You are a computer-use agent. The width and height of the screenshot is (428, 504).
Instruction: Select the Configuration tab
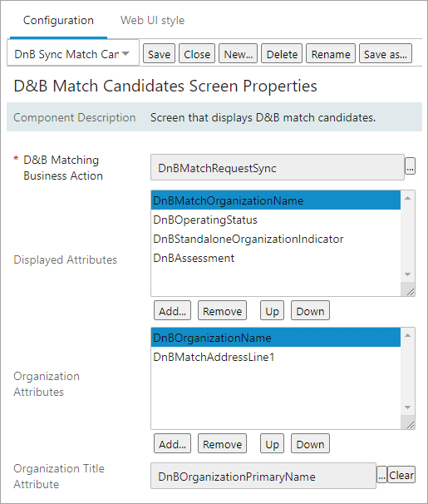pyautogui.click(x=58, y=21)
